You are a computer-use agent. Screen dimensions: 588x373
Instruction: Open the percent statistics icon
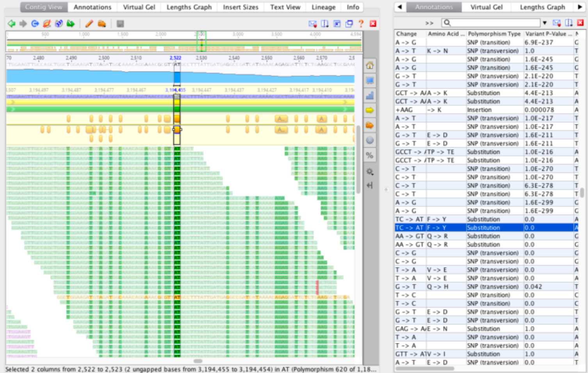pyautogui.click(x=370, y=155)
